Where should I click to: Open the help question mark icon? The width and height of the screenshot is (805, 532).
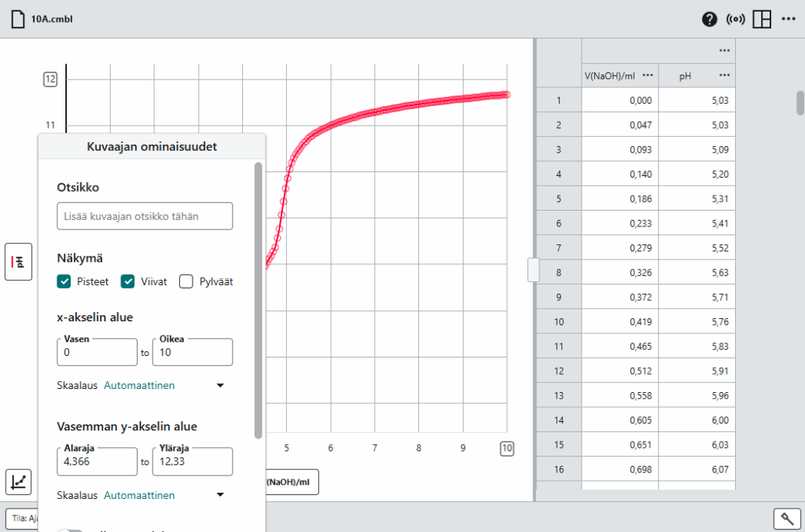(709, 19)
